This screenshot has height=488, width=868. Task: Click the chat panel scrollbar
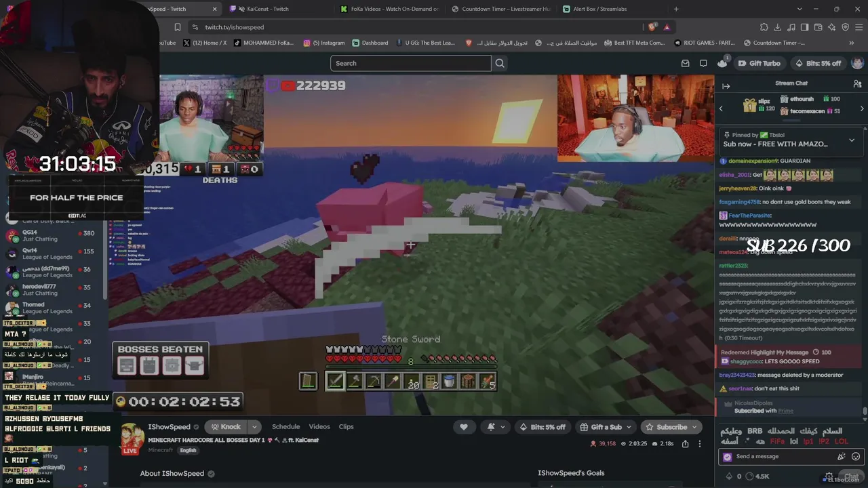(x=865, y=409)
